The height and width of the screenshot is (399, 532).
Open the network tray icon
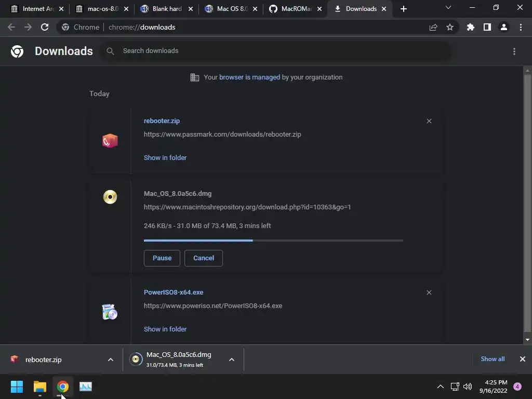(455, 387)
